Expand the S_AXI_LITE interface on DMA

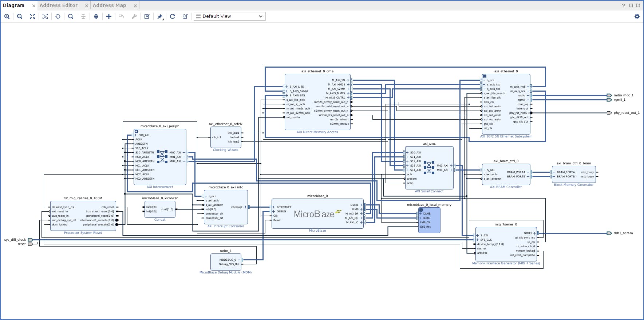[x=287, y=87]
